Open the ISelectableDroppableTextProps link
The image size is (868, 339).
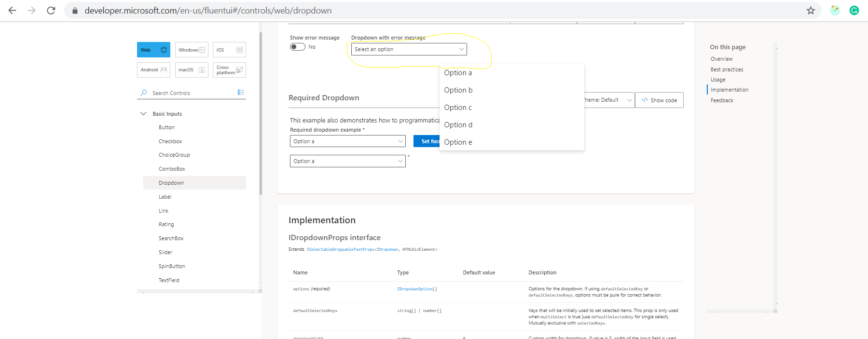tap(340, 249)
